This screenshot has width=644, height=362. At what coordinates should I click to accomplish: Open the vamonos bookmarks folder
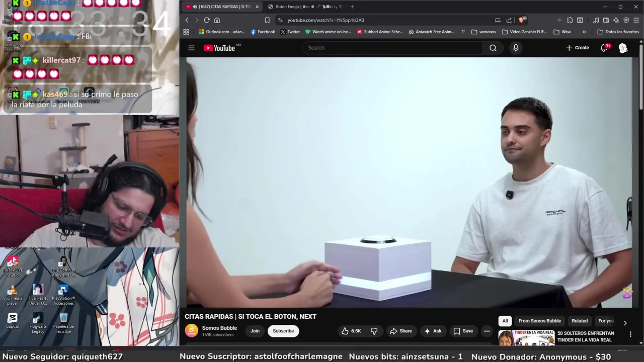click(484, 32)
